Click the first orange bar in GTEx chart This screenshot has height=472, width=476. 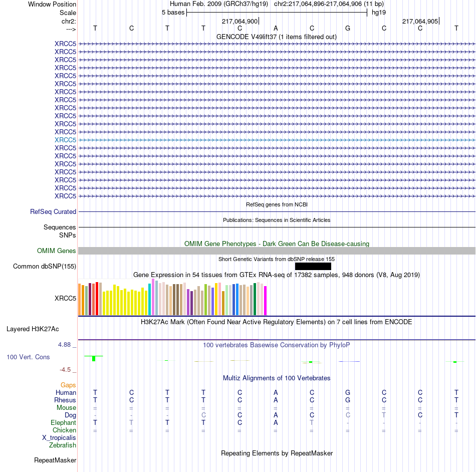[80, 300]
